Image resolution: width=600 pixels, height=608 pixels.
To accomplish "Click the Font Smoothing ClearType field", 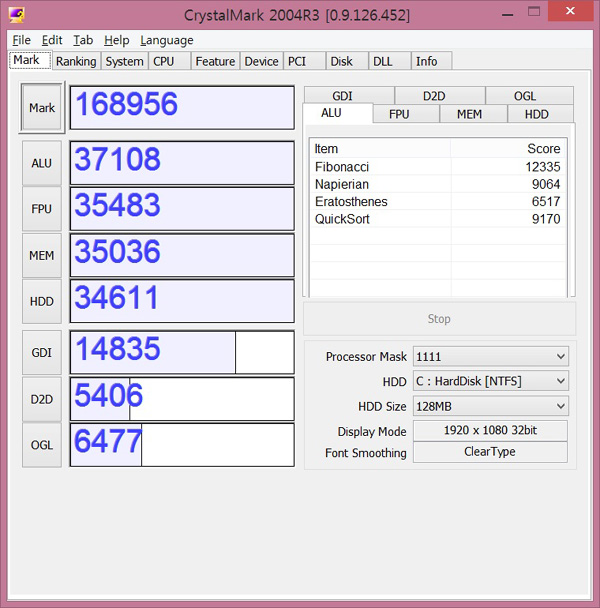I will 490,452.
